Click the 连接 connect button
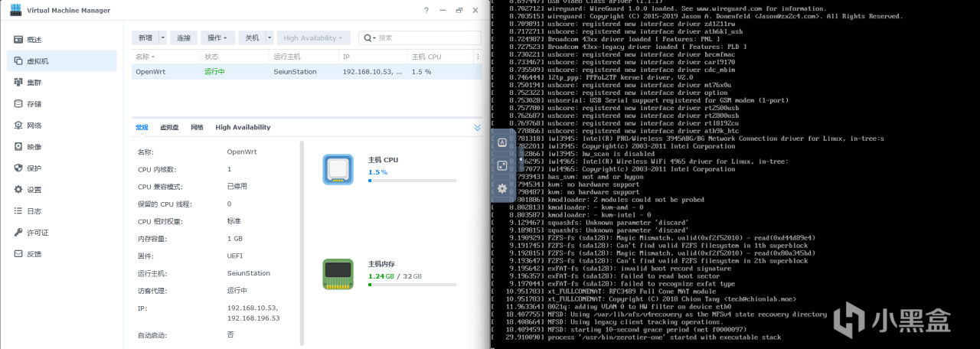Image resolution: width=980 pixels, height=349 pixels. coord(184,38)
